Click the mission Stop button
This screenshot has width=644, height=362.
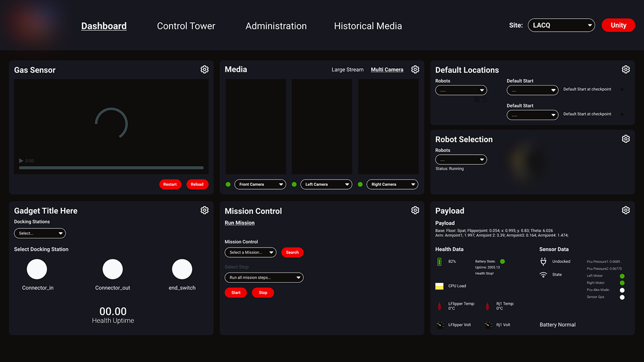click(x=263, y=293)
